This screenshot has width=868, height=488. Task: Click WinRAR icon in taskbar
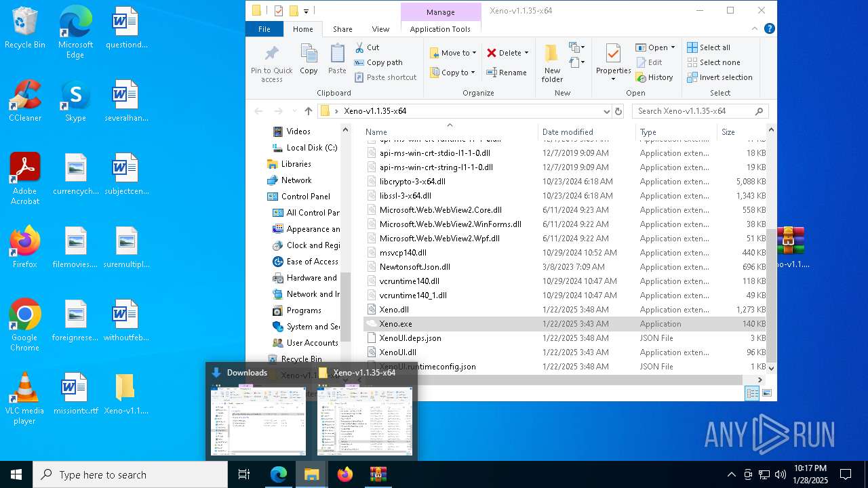coord(378,474)
